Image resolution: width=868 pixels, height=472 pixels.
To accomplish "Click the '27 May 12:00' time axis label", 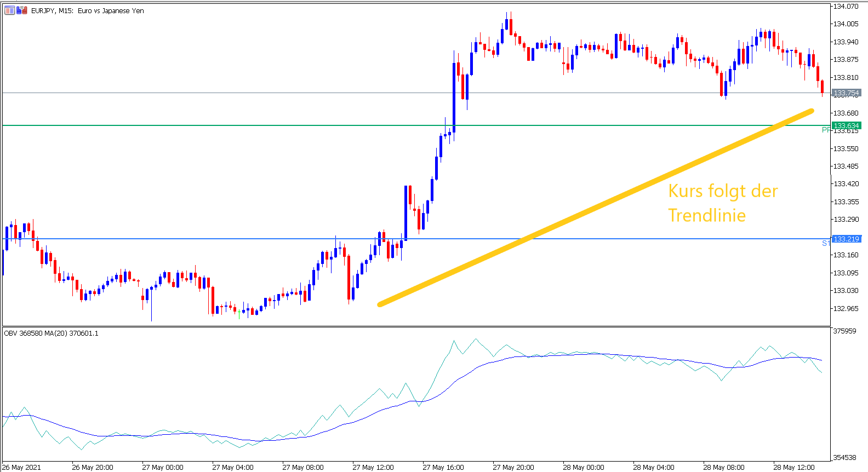I will (x=373, y=467).
